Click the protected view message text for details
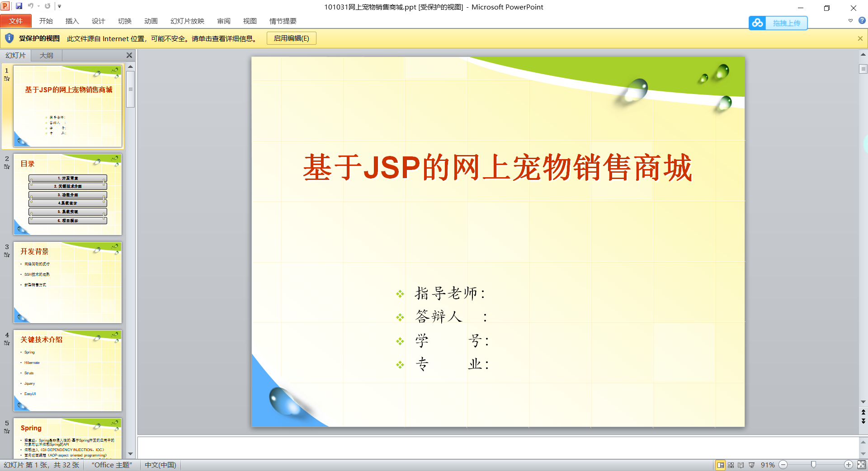 tap(163, 39)
